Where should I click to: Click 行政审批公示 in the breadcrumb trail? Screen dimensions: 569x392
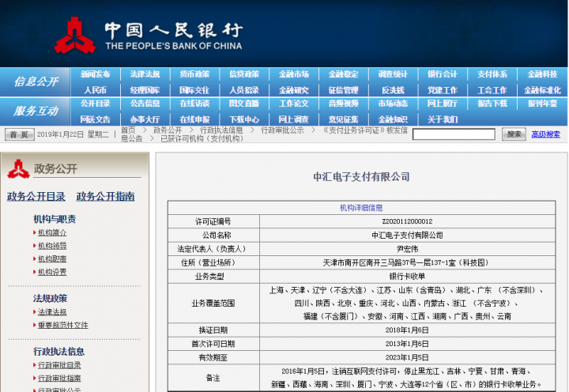coord(282,130)
